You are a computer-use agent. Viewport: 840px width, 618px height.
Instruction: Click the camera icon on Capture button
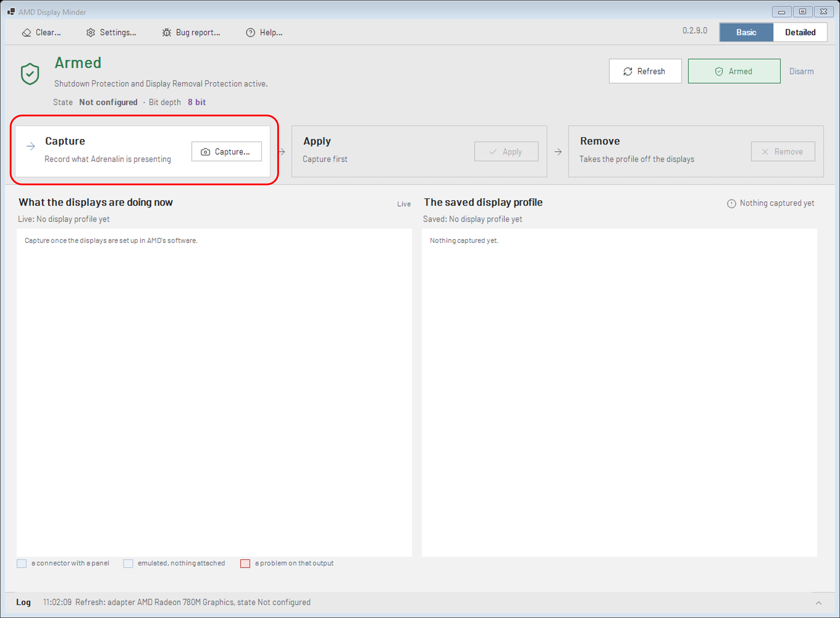point(205,152)
